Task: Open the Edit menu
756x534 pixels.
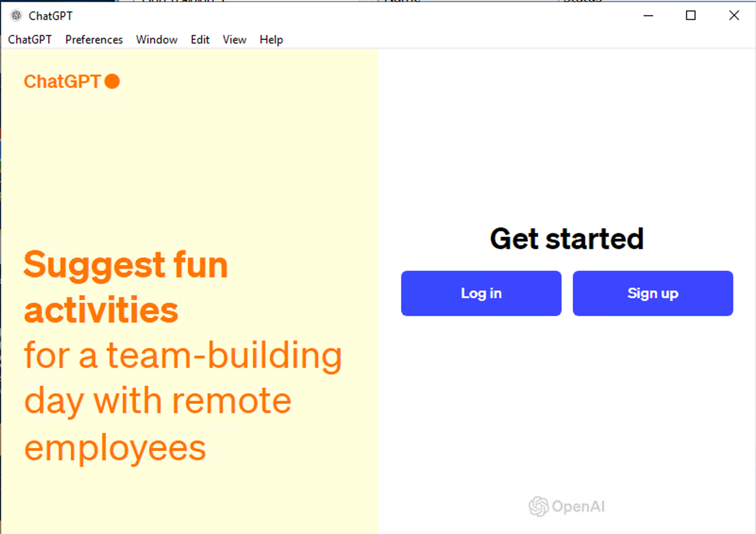Action: click(x=200, y=40)
